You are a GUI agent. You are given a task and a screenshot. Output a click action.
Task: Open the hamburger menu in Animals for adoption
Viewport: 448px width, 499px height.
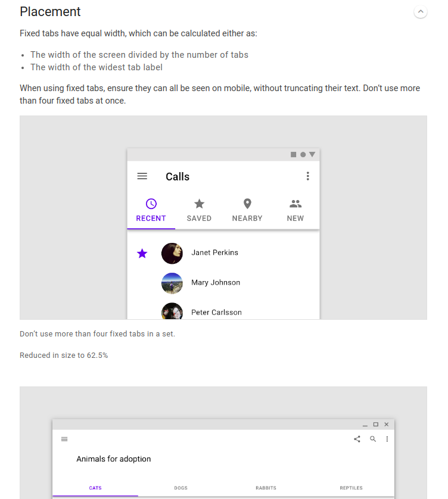click(64, 439)
